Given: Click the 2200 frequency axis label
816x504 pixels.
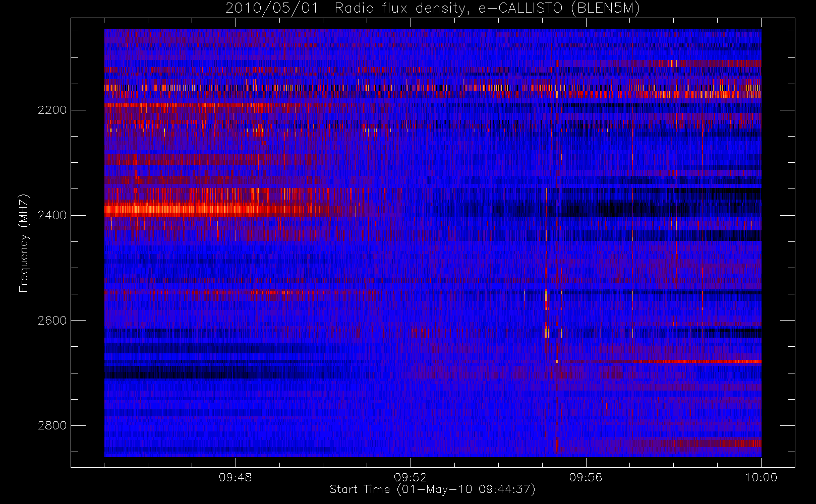Looking at the screenshot, I should point(52,110).
